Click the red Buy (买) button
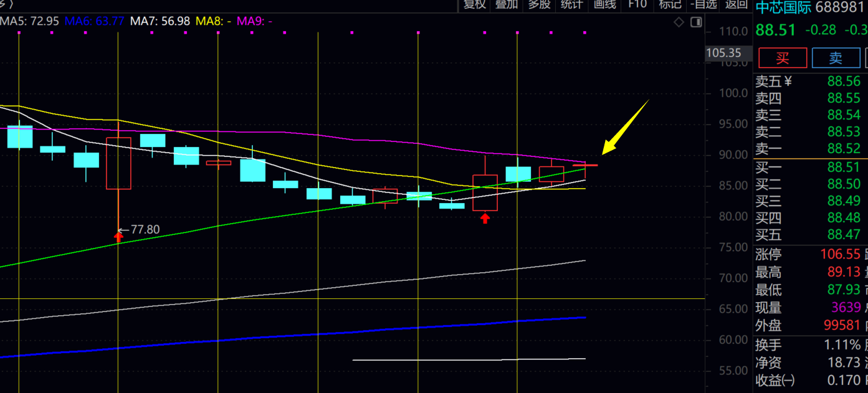 pyautogui.click(x=782, y=58)
